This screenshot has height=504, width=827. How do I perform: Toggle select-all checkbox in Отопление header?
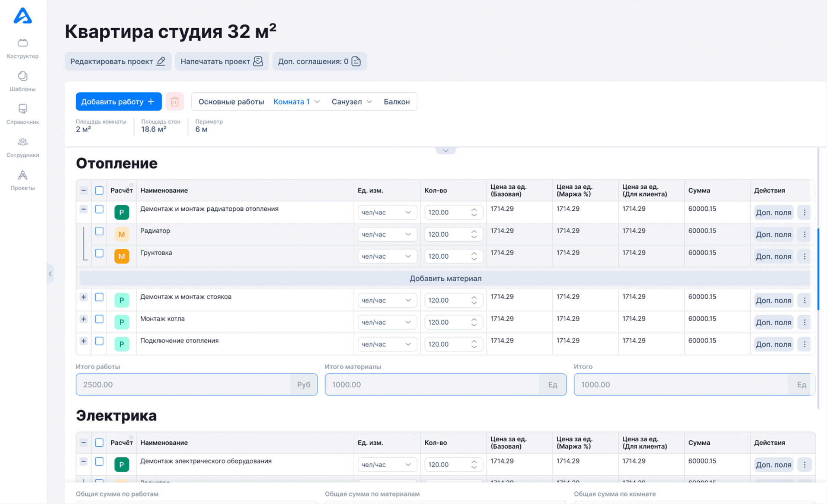99,190
